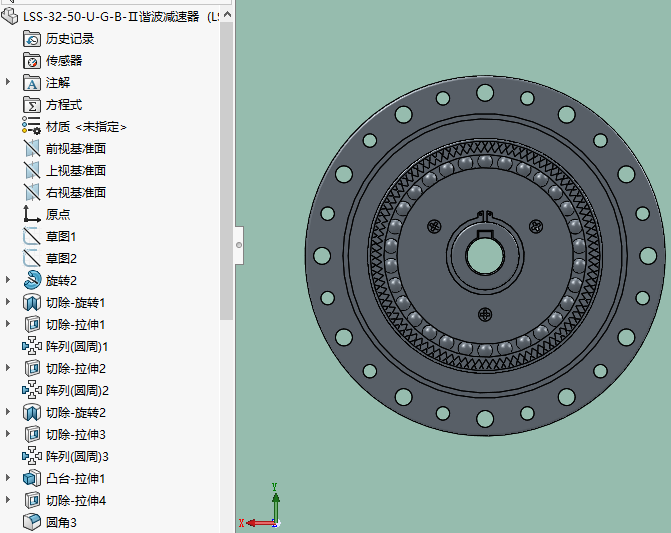This screenshot has height=533, width=671.
Task: Select the 阵列(圆周)1 label
Action: pos(77,346)
